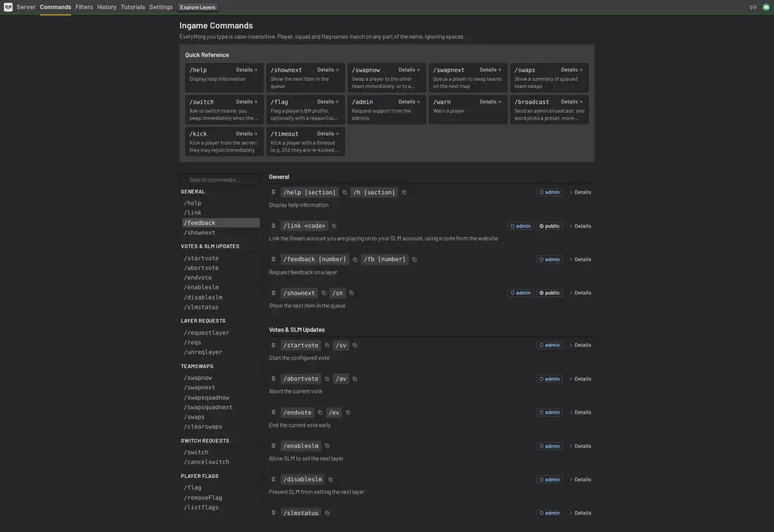The height and width of the screenshot is (532, 774).
Task: Open Details on the /kick quick reference card
Action: click(x=246, y=134)
